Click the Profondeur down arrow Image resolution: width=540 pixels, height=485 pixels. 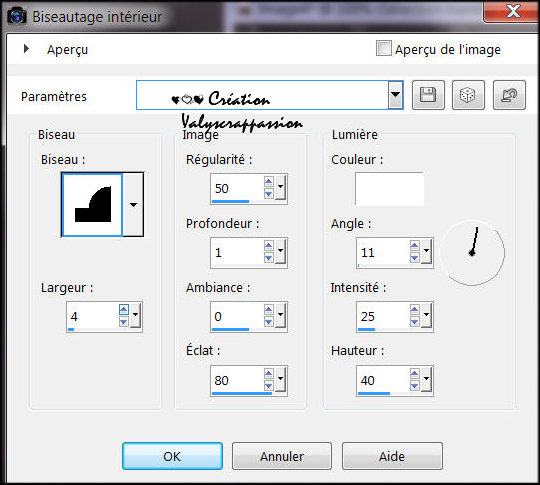pyautogui.click(x=269, y=258)
